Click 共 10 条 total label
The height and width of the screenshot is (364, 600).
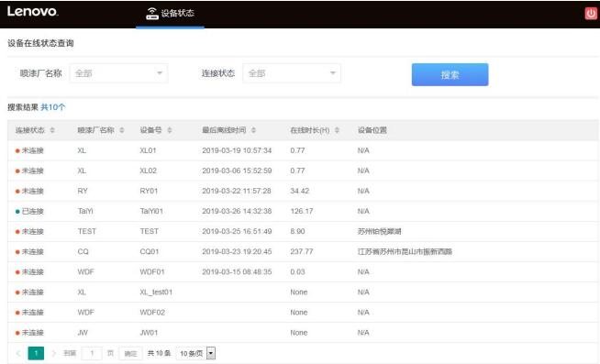[x=160, y=353]
